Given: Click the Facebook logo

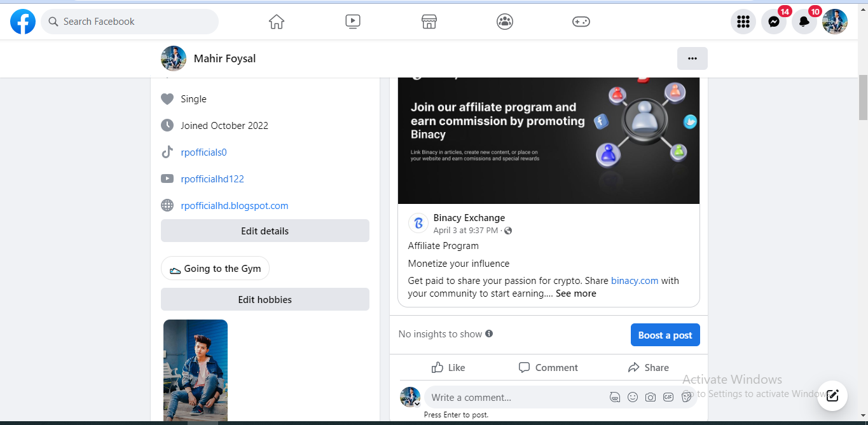Looking at the screenshot, I should tap(23, 22).
